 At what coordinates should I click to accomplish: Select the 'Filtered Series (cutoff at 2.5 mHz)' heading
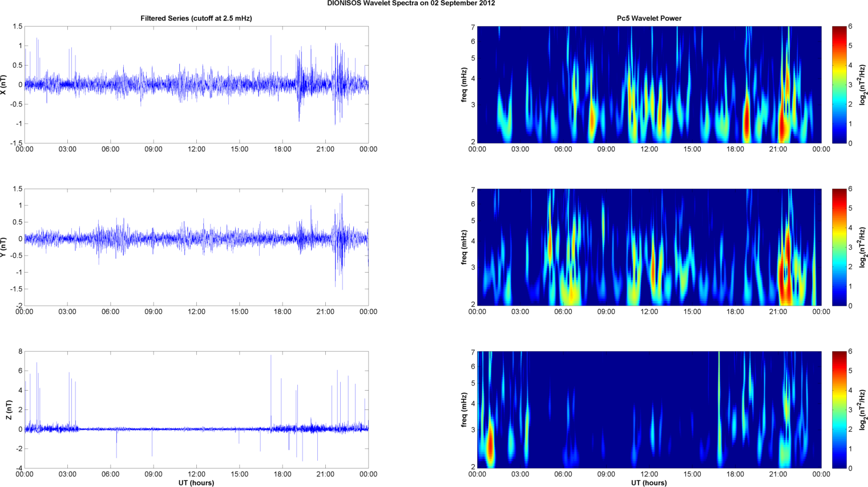point(196,18)
